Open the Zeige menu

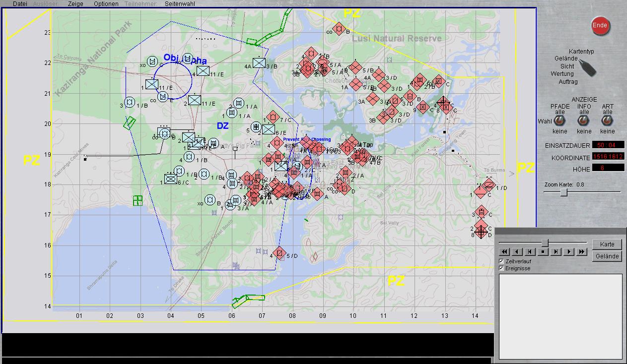(x=75, y=3)
